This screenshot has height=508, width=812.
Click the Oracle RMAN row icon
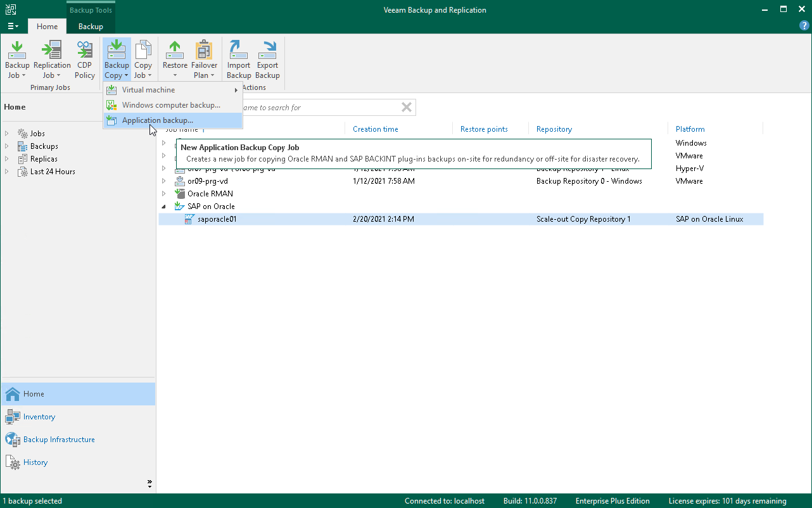[x=179, y=194]
